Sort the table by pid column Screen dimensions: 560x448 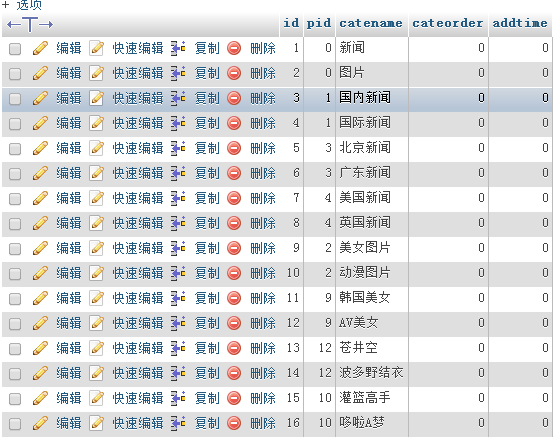pyautogui.click(x=319, y=23)
